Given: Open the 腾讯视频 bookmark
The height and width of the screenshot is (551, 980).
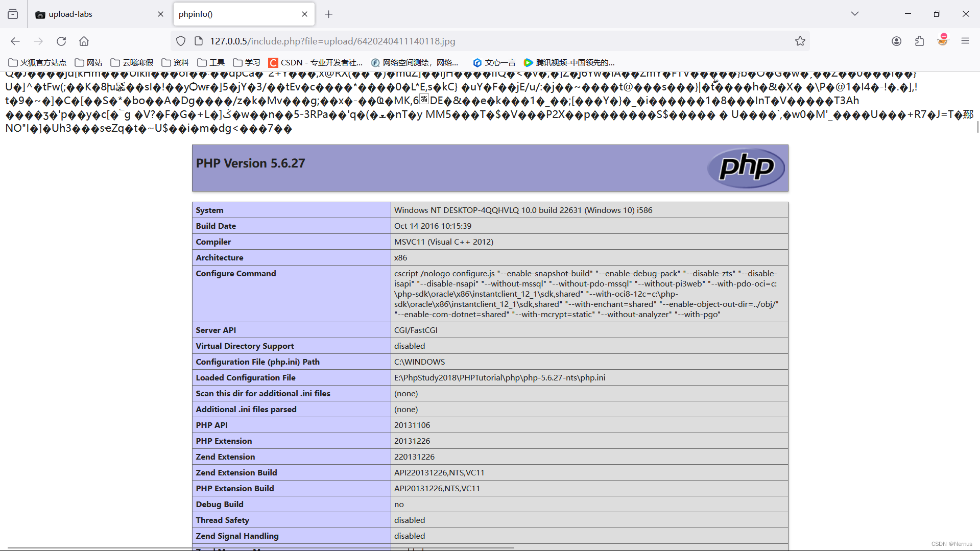Looking at the screenshot, I should tap(569, 63).
